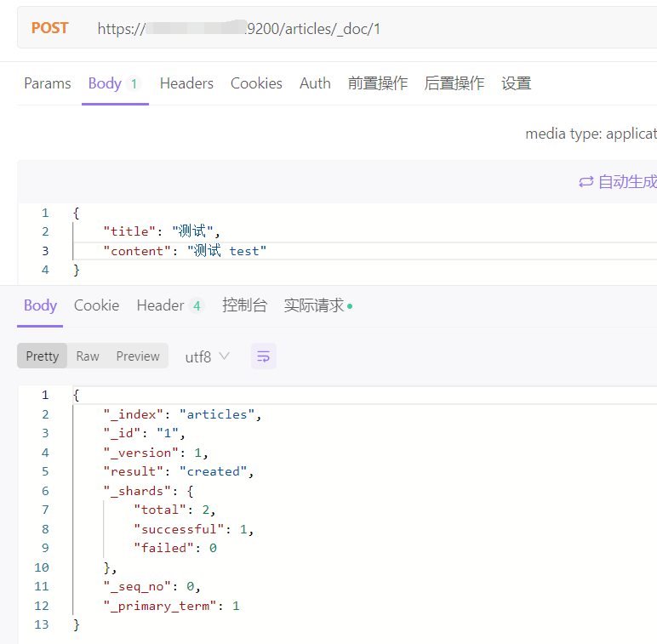Viewport: 657px width, 644px height.
Task: Open the Headers tab
Action: point(186,83)
